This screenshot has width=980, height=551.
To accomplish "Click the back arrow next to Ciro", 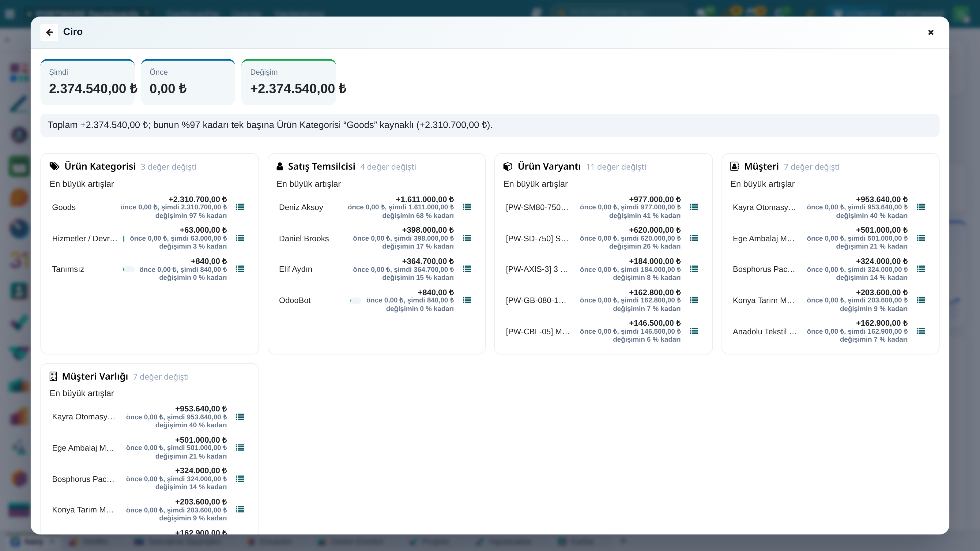I will click(49, 32).
